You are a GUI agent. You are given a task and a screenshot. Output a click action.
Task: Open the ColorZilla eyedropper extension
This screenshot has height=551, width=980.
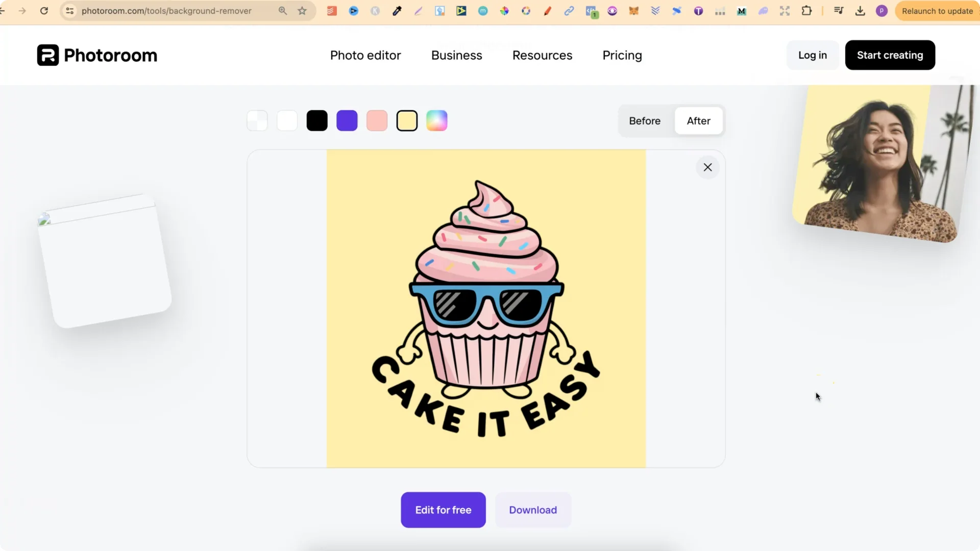coord(397,11)
